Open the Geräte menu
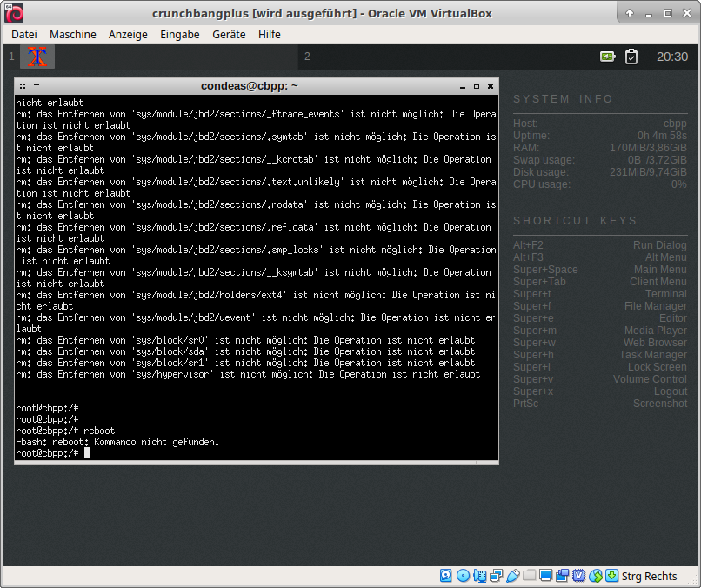The width and height of the screenshot is (701, 588). (229, 34)
